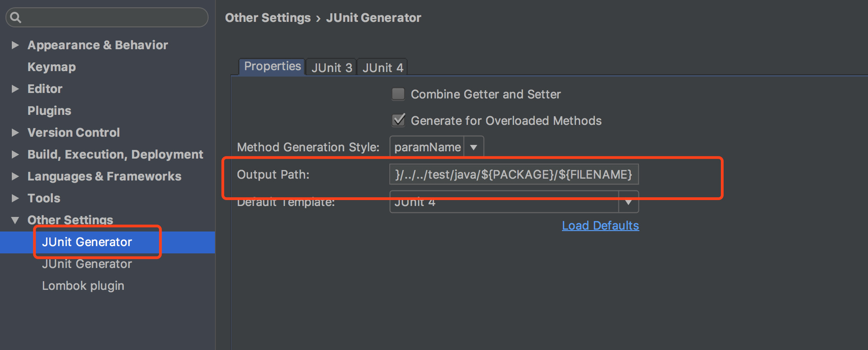The image size is (868, 350).
Task: Expand Version Control tree arrow
Action: (15, 133)
